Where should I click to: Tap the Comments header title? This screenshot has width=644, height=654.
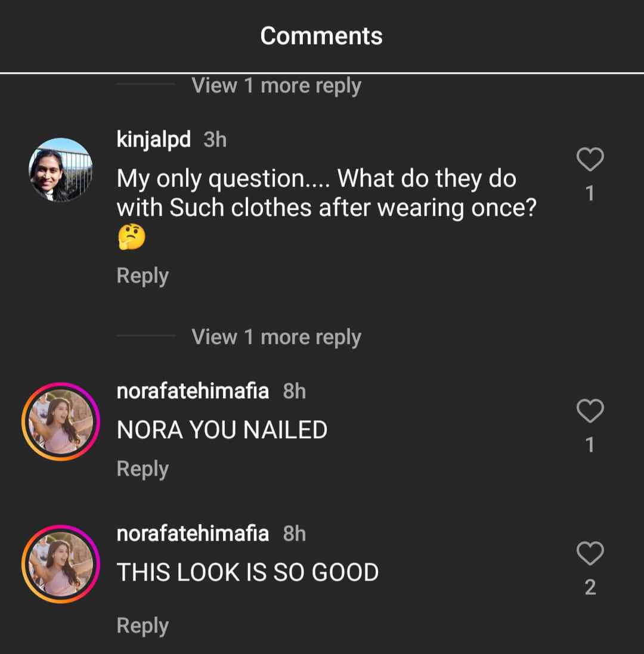[x=321, y=36]
